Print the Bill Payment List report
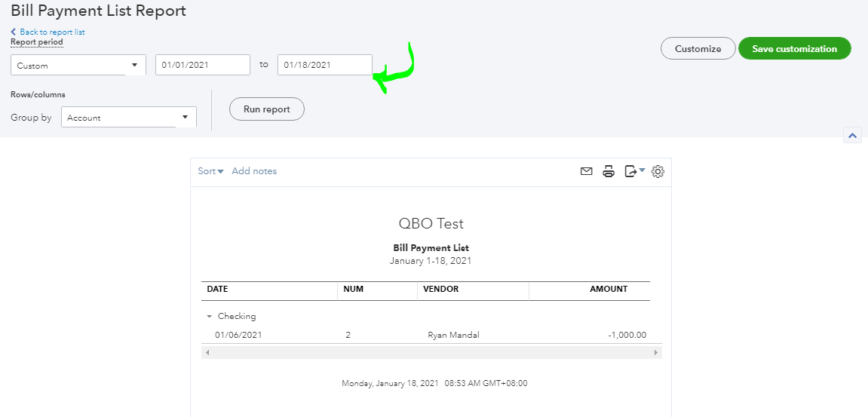Viewport: 868px width, 417px height. click(x=609, y=172)
